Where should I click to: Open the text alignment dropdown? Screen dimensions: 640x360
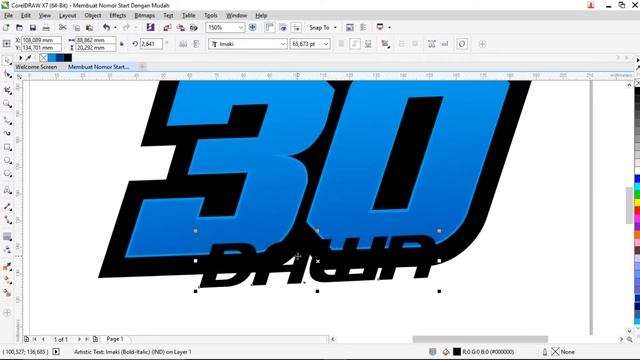[385, 44]
